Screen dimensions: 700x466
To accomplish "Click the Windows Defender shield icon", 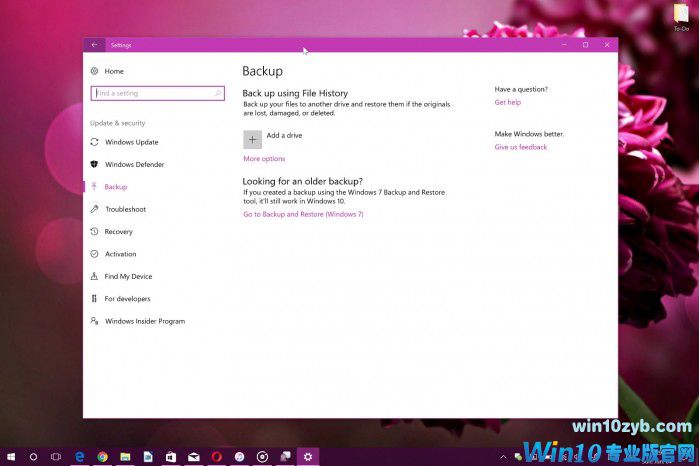I will [94, 164].
